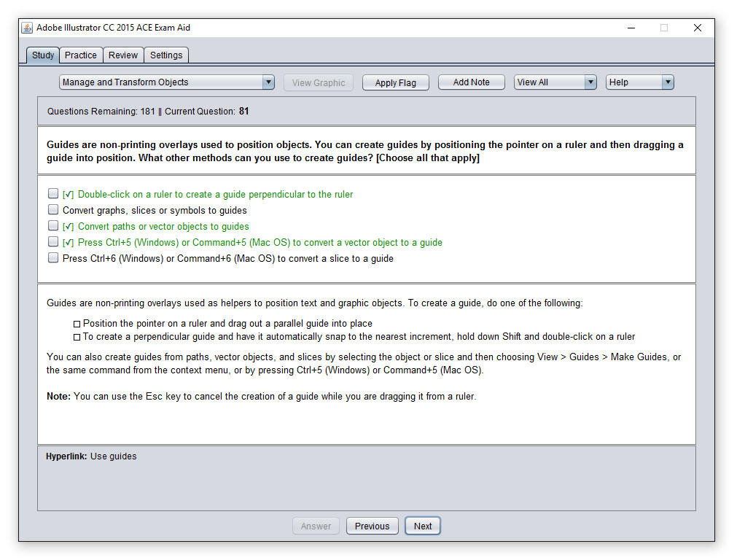Go to the Next question
Image resolution: width=737 pixels, height=560 pixels.
423,526
